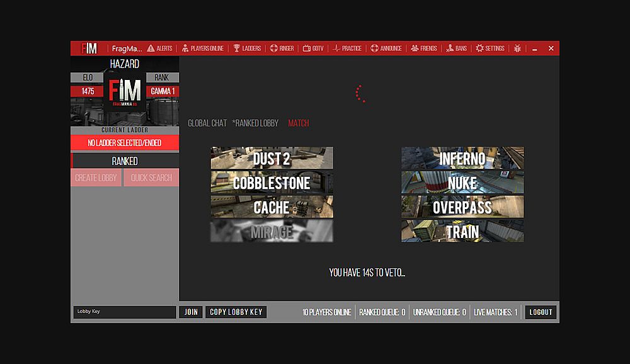The height and width of the screenshot is (364, 630).
Task: Veto the Cache map
Action: (272, 207)
